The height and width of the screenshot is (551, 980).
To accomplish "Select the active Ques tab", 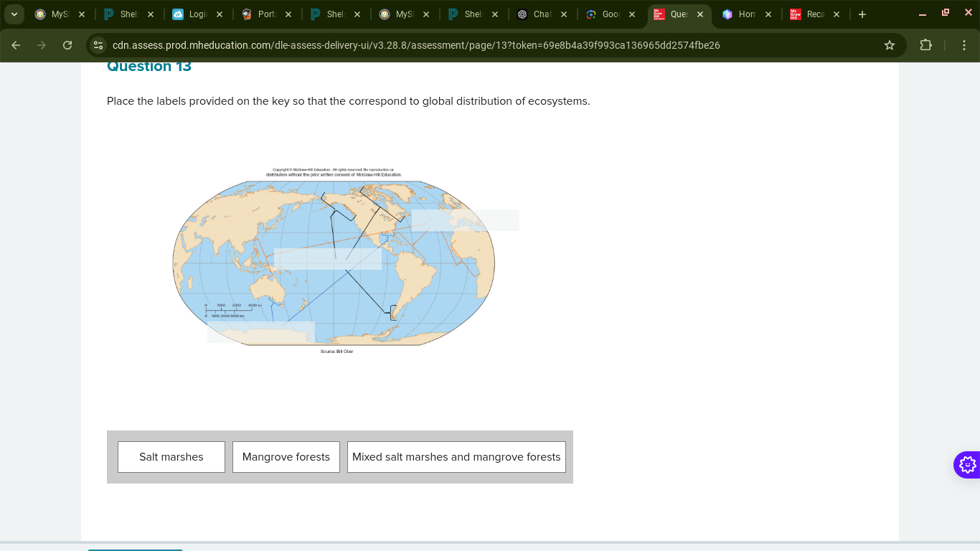I will (x=679, y=14).
